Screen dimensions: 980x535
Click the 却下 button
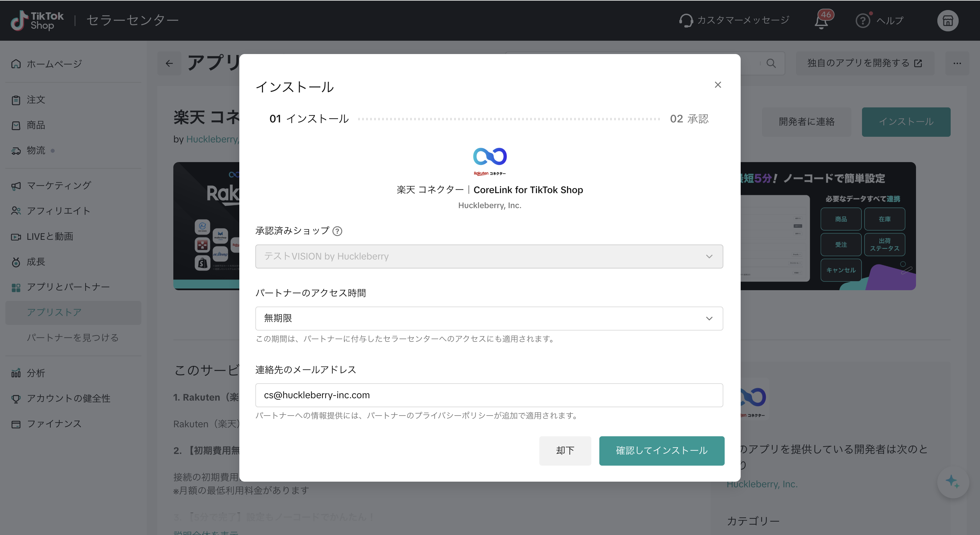click(x=565, y=451)
